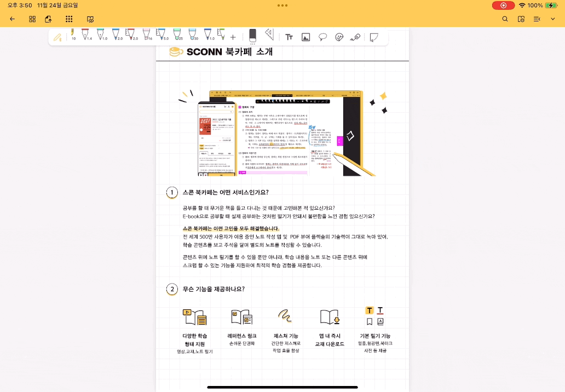Tap the 앱 내 즉시 교재 다운로드 icon
Image resolution: width=565 pixels, height=392 pixels.
pyautogui.click(x=330, y=317)
